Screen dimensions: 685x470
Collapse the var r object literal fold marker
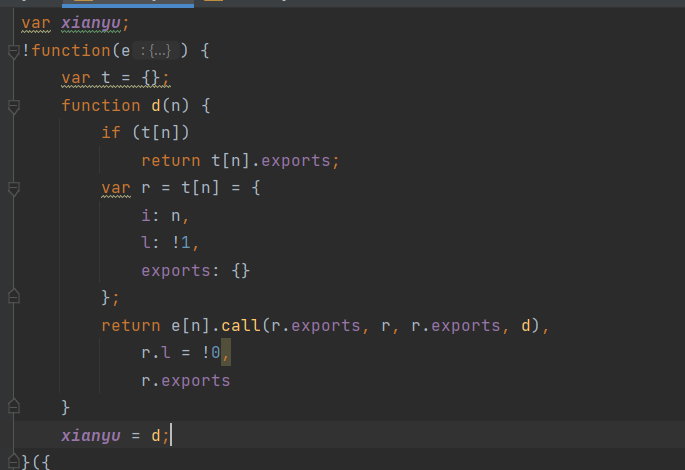[x=13, y=187]
